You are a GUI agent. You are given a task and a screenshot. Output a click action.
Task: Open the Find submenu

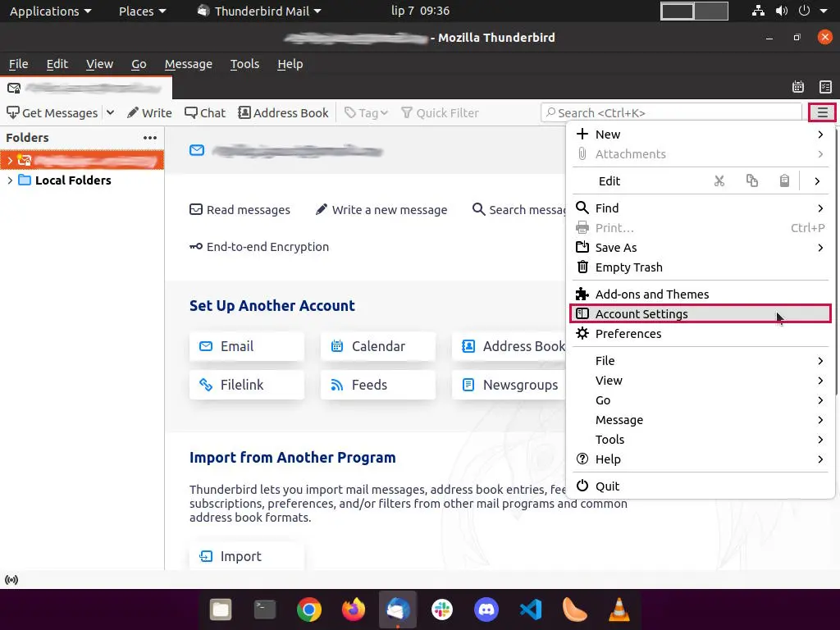(701, 208)
